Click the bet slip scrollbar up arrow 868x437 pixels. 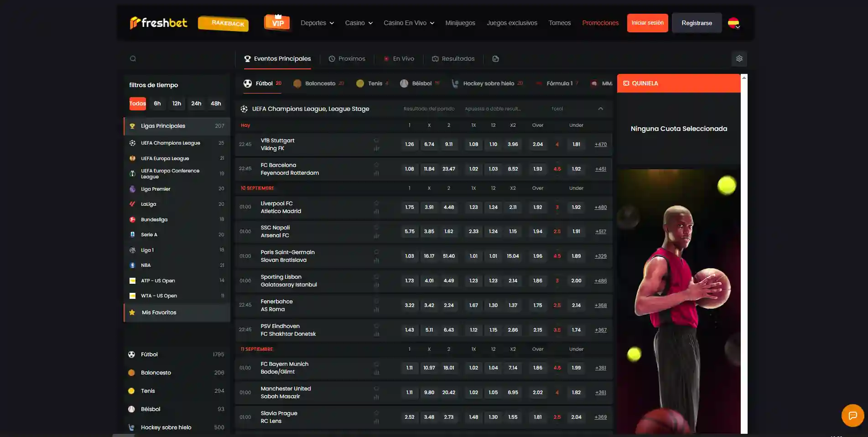744,78
